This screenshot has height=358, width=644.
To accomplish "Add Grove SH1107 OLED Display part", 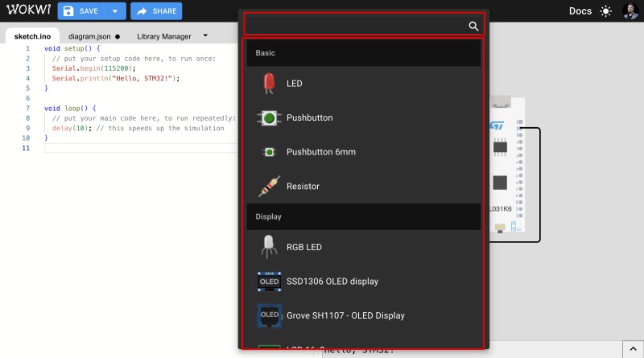I will 364,315.
